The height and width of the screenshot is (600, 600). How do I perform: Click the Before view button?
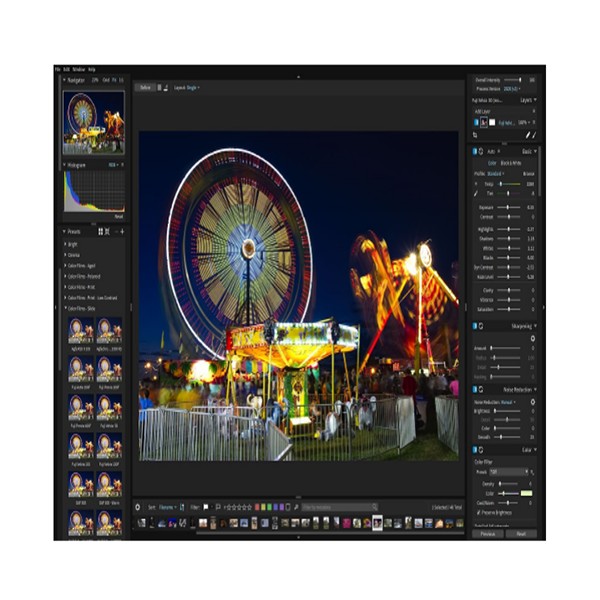click(x=145, y=88)
